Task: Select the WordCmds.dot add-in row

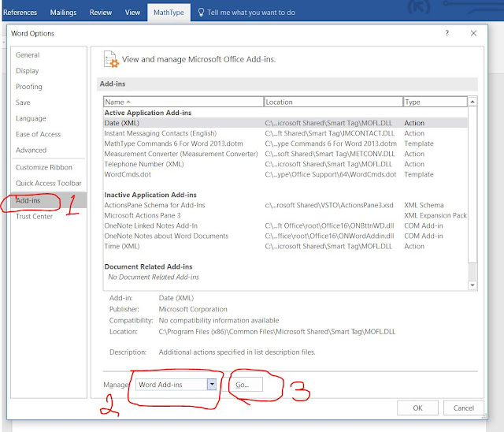Action: (285, 174)
